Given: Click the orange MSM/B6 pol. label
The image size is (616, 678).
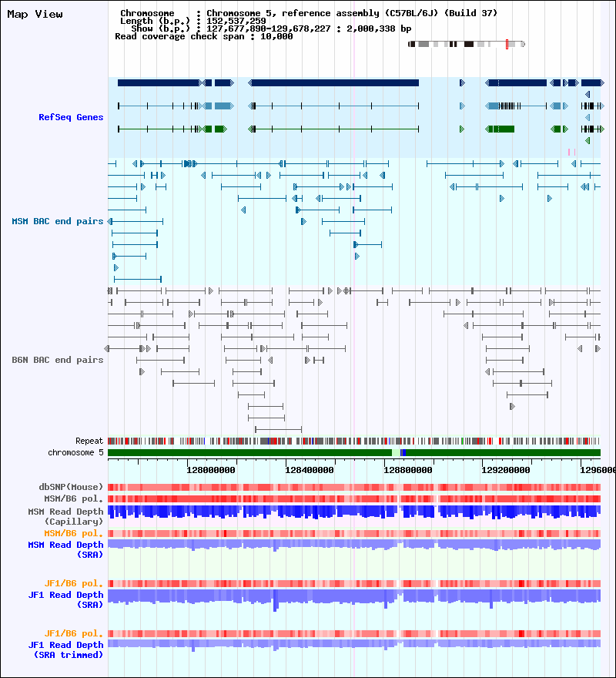Looking at the screenshot, I should coord(73,534).
